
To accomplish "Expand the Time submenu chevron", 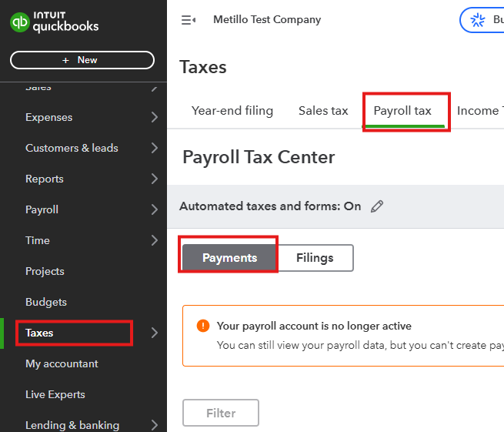I will [x=155, y=240].
